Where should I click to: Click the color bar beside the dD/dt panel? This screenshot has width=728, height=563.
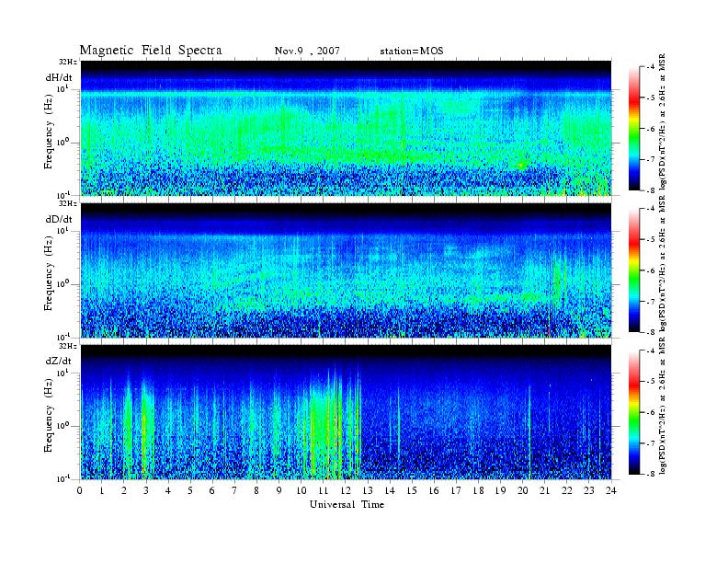tap(634, 270)
